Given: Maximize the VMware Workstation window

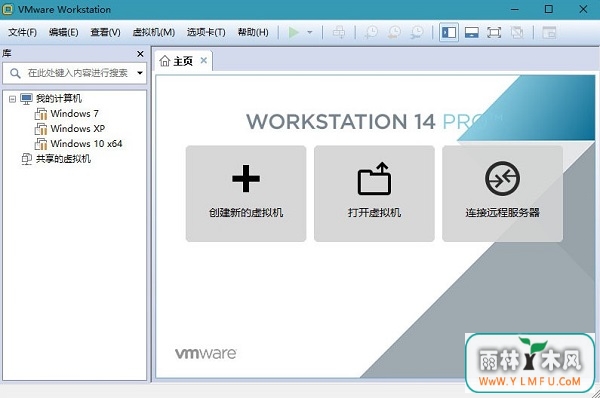Looking at the screenshot, I should point(549,9).
